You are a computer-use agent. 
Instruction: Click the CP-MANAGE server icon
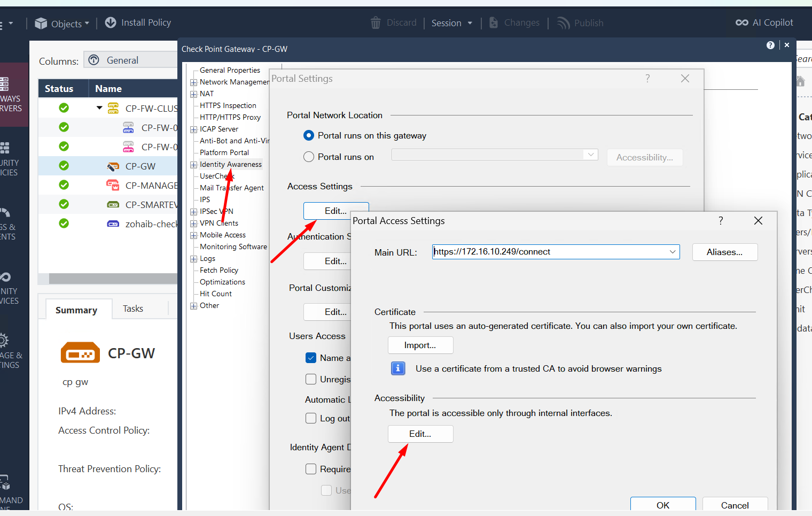113,186
